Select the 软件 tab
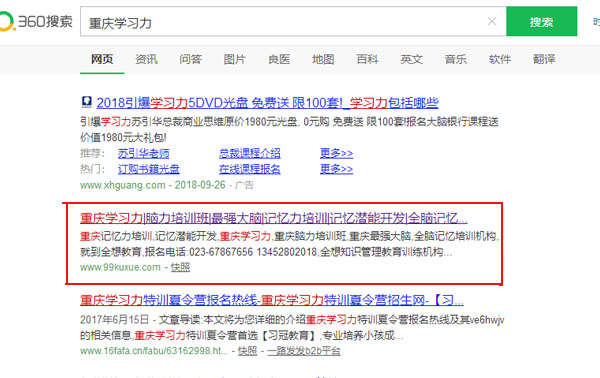The image size is (600, 378). 500,59
